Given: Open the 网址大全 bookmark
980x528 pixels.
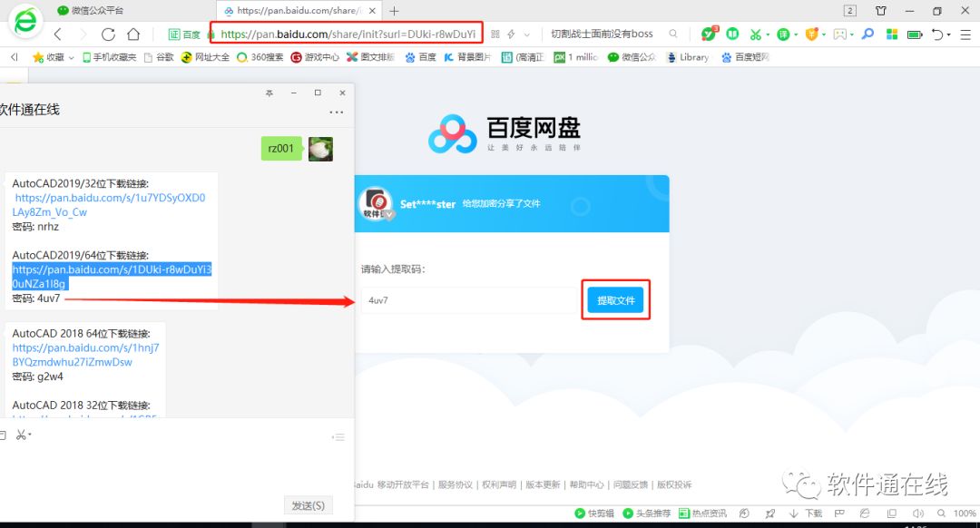Looking at the screenshot, I should 205,57.
